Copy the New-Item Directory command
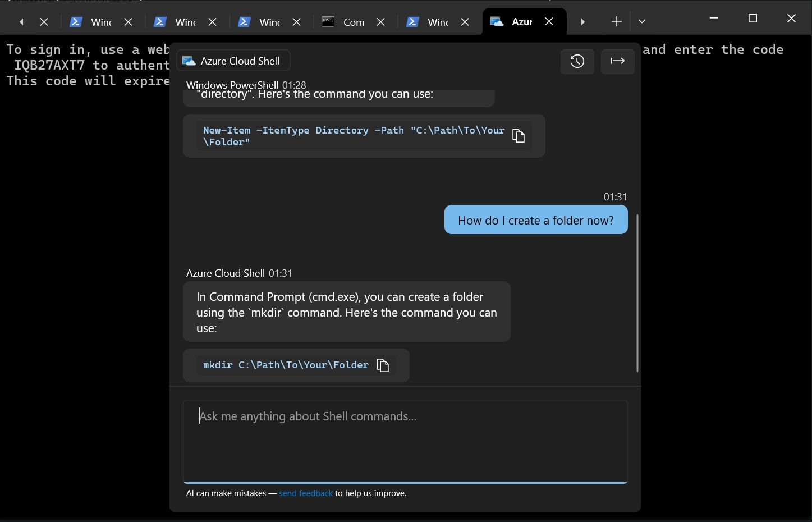 [518, 135]
